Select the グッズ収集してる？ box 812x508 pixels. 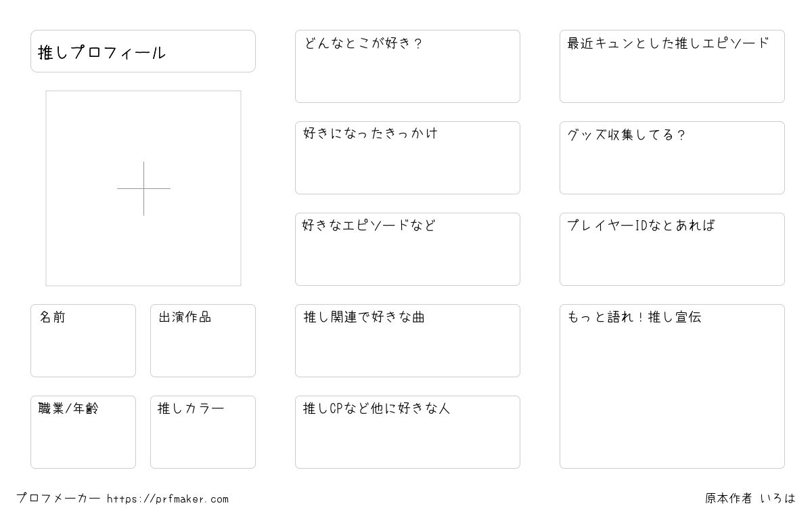672,158
